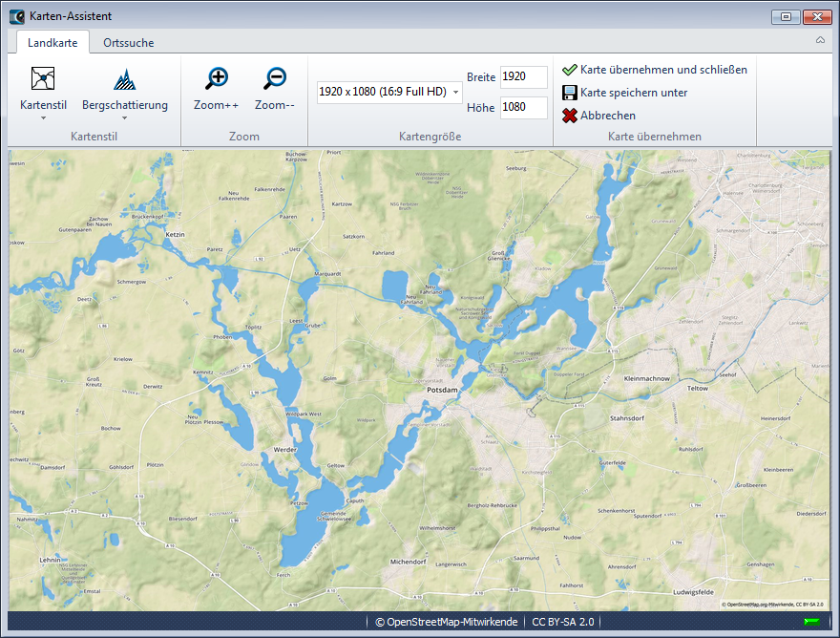Viewport: 840px width, 638px height.
Task: Click the Höhe input field showing 1080
Action: click(523, 107)
